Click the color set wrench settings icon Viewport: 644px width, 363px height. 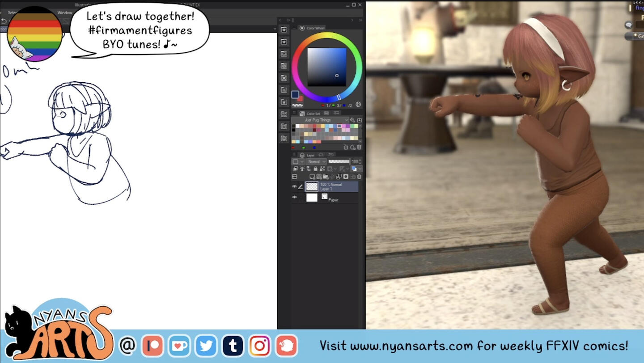click(x=352, y=120)
